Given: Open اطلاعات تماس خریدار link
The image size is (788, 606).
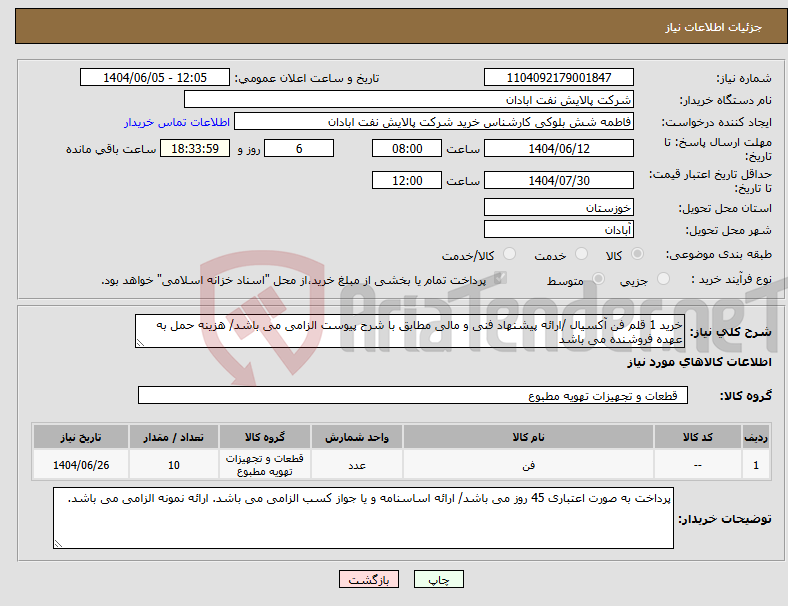Looking at the screenshot, I should (177, 122).
